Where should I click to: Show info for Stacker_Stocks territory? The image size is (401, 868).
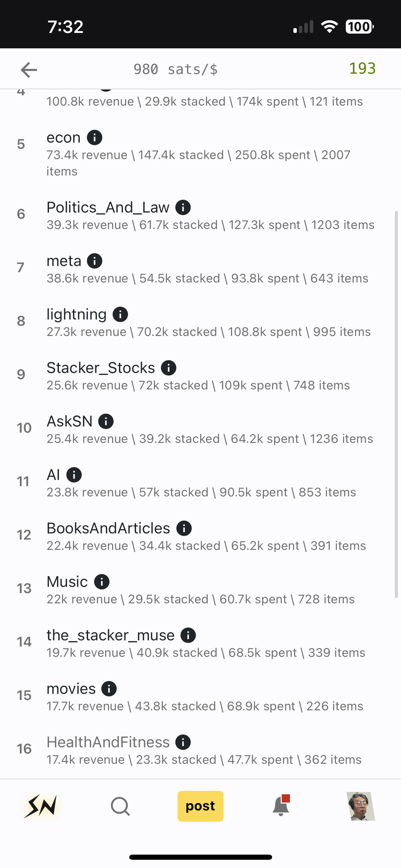[169, 368]
